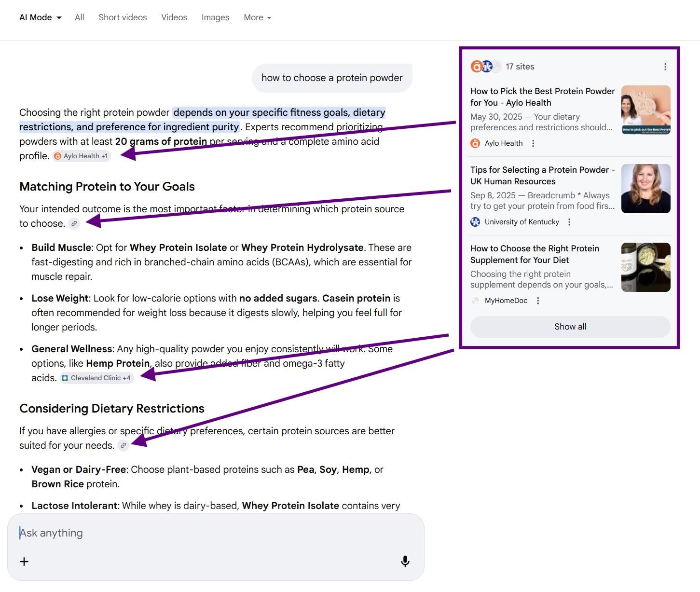Switch to the Images tab
This screenshot has width=700, height=592.
point(215,17)
